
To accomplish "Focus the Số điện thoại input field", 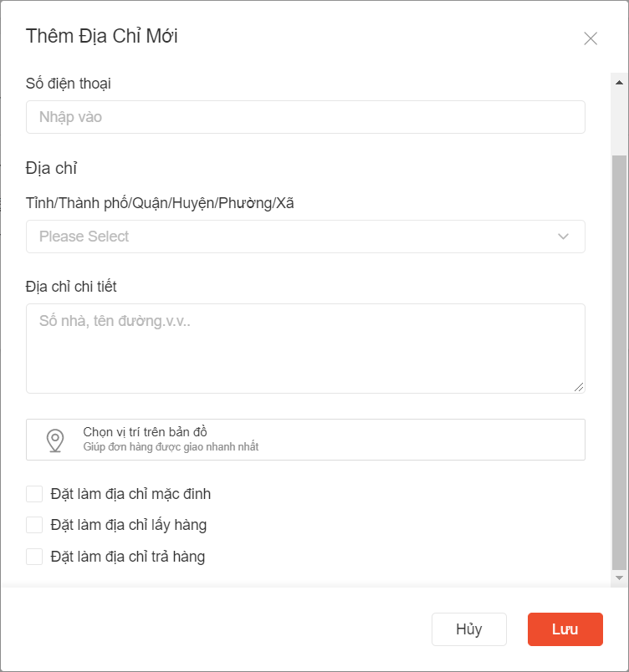I will point(305,117).
